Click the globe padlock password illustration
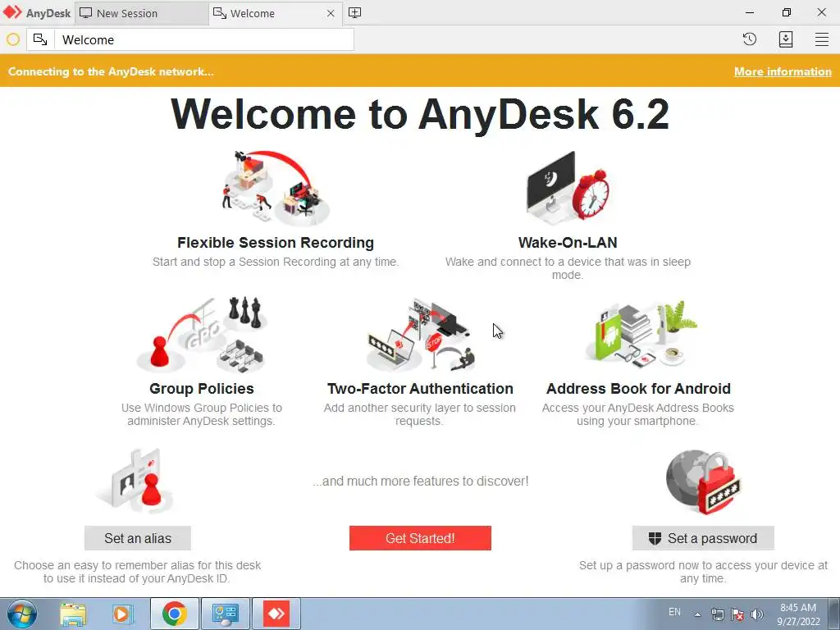840x630 pixels. (x=703, y=482)
